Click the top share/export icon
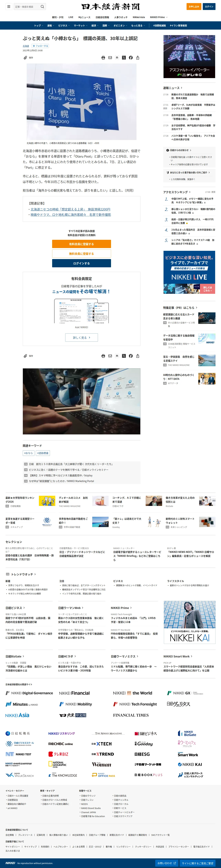Viewport: 221px width, 868px height. [x=138, y=58]
